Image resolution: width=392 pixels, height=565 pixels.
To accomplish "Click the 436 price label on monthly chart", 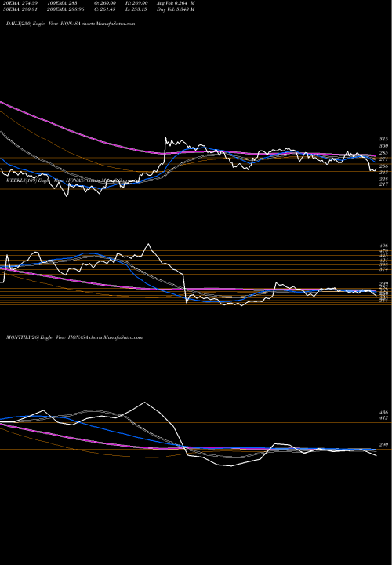I will [x=383, y=413].
